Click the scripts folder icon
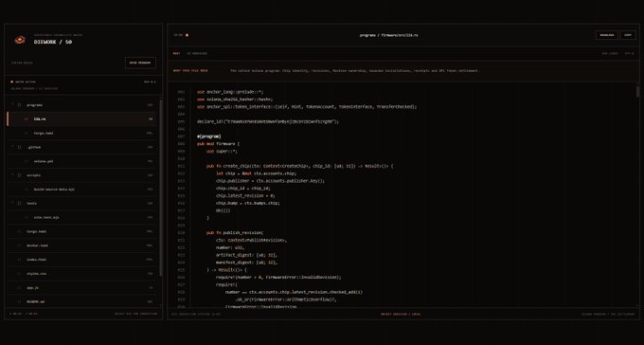644x345 pixels. (x=19, y=175)
